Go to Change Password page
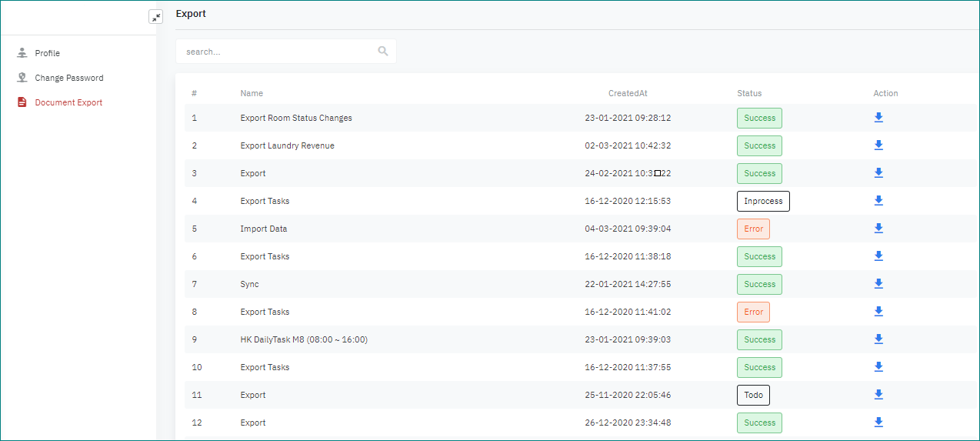Image resolution: width=980 pixels, height=441 pixels. [68, 78]
